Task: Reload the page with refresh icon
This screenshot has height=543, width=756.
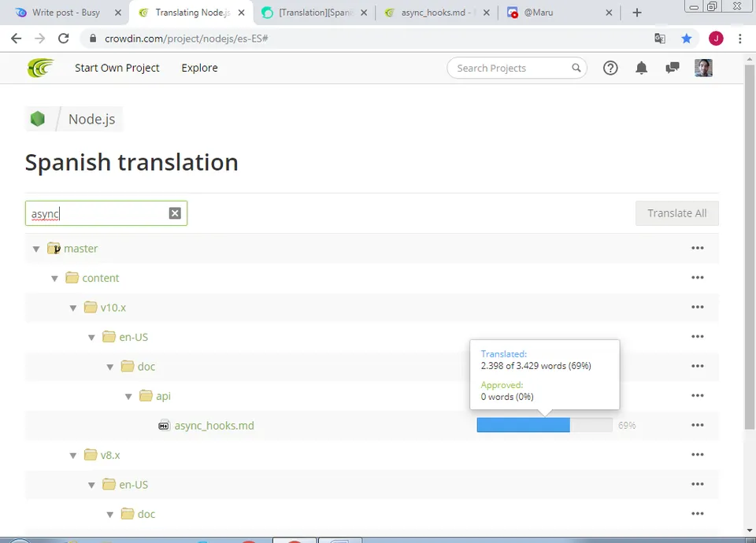Action: click(63, 39)
